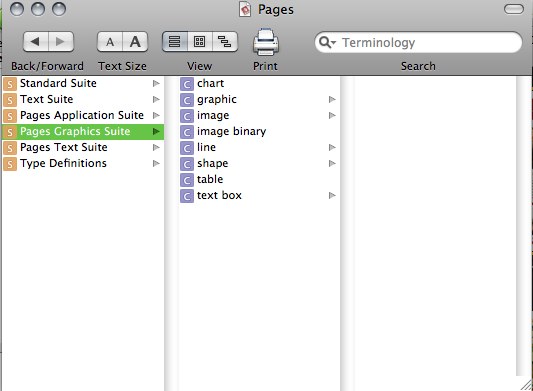Select the Text Suite row
533x391 pixels.
coord(83,99)
